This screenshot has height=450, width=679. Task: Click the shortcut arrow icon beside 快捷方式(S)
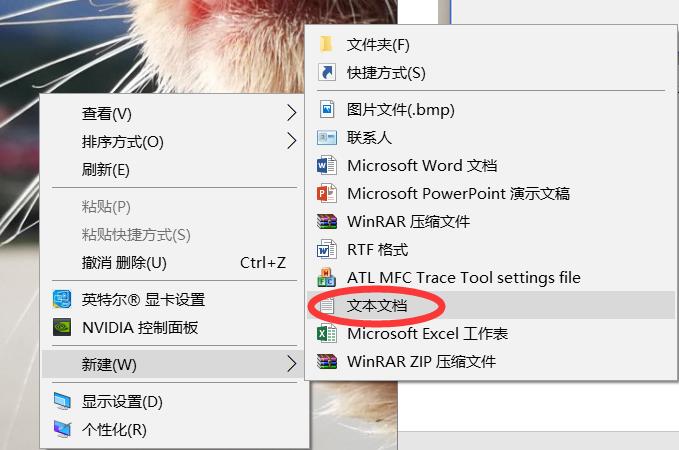[x=327, y=72]
